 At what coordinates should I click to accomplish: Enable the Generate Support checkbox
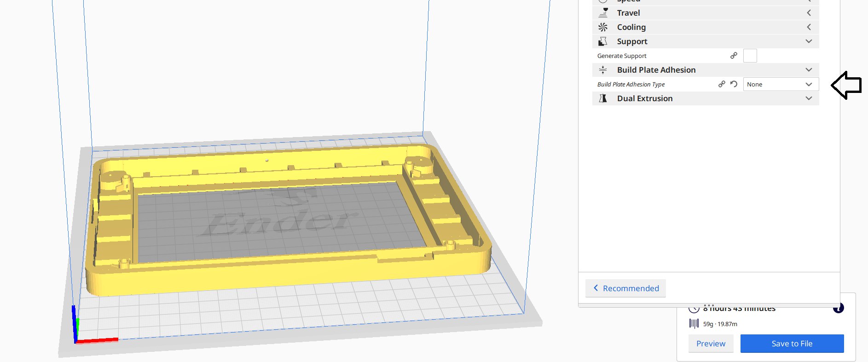tap(750, 56)
